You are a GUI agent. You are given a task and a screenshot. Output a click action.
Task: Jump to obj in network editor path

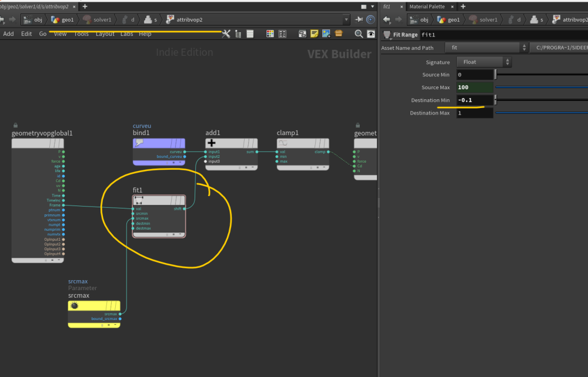coord(33,19)
